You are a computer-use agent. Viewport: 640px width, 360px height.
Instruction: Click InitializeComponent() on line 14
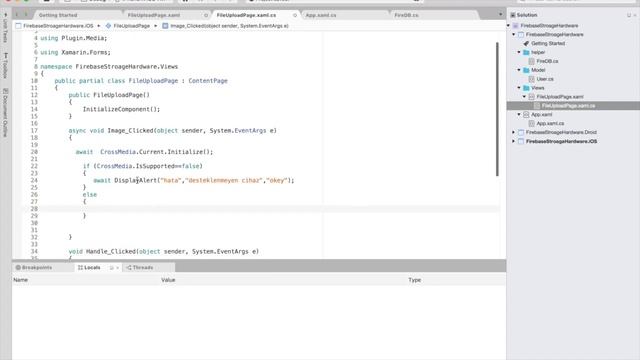point(121,109)
